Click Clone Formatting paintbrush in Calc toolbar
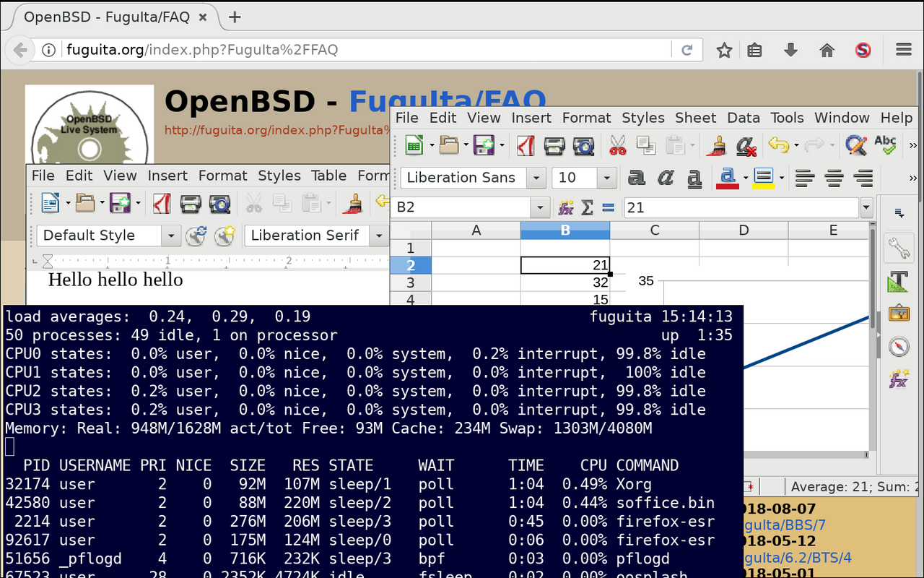Screen dimensions: 924x578 [x=717, y=145]
